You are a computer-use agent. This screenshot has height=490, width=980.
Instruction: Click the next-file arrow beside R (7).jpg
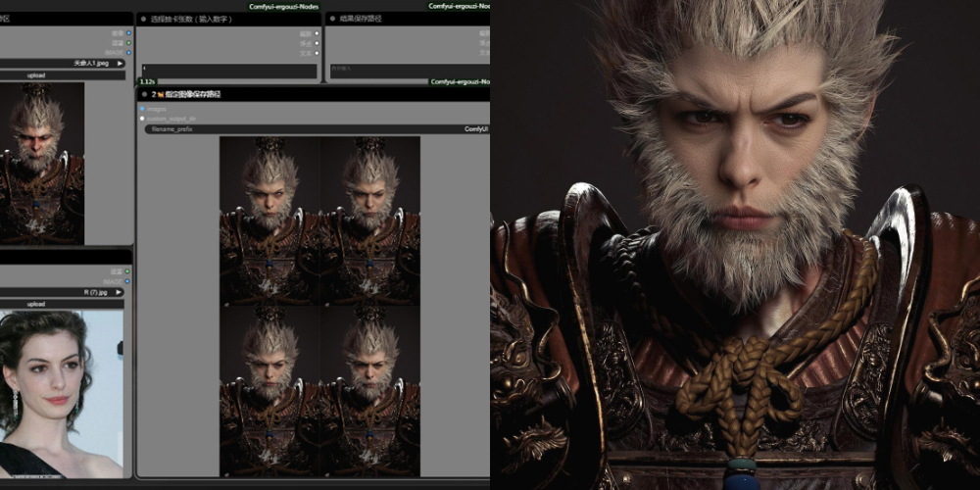click(119, 292)
